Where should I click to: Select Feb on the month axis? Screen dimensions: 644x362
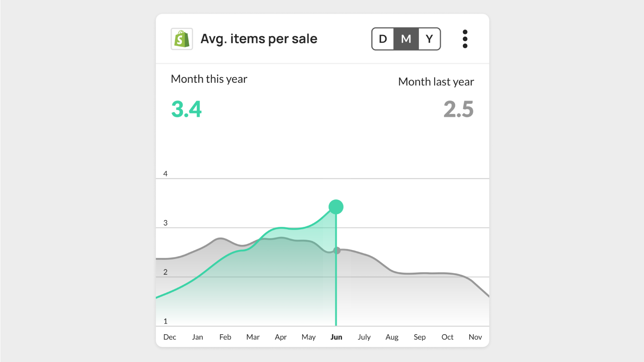pyautogui.click(x=225, y=337)
